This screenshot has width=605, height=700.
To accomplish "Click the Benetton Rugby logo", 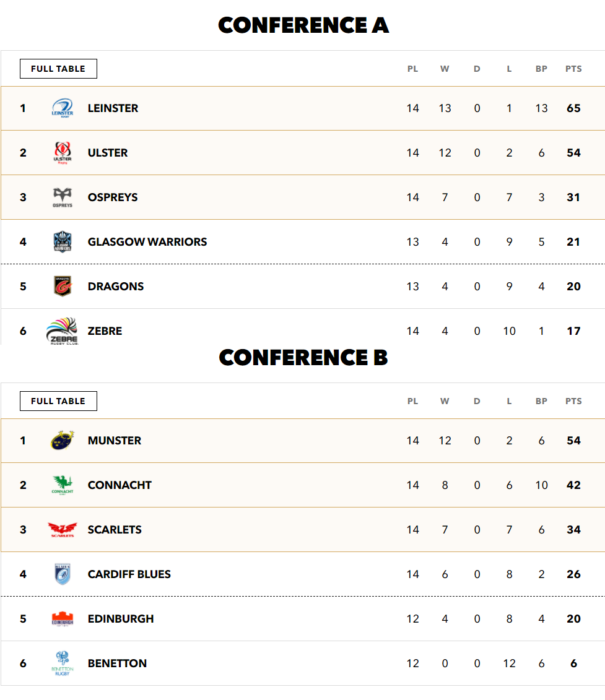I will [x=63, y=663].
